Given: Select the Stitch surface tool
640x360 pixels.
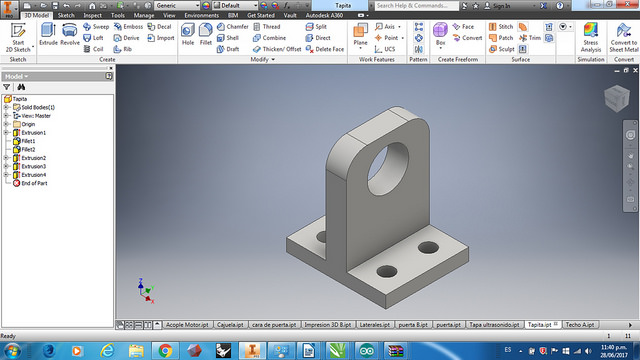Looking at the screenshot, I should pos(501,27).
